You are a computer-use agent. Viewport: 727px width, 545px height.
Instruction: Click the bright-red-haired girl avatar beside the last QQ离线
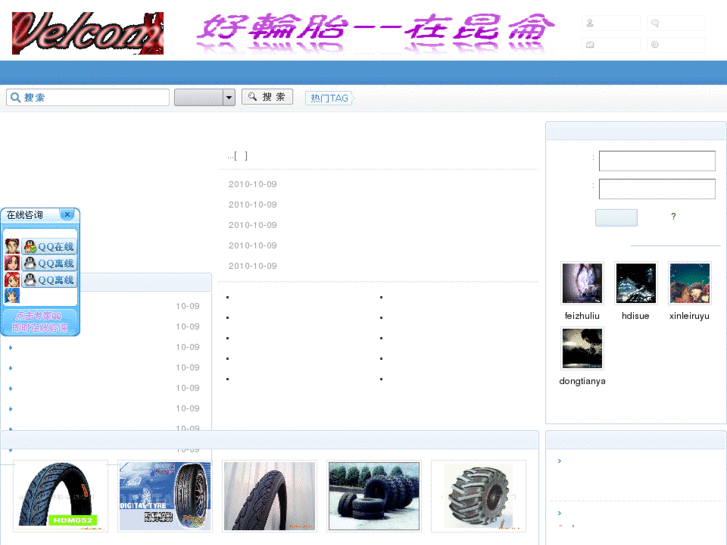point(12,280)
